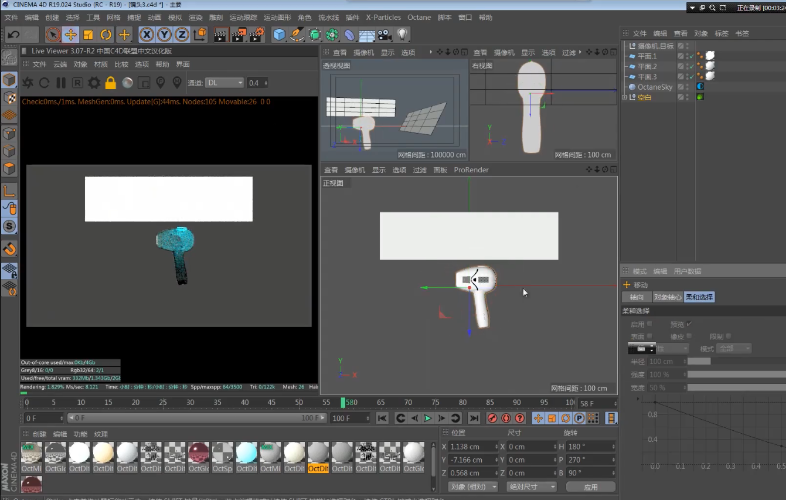The height and width of the screenshot is (500, 786).
Task: Click the Cube primitive icon
Action: point(279,35)
